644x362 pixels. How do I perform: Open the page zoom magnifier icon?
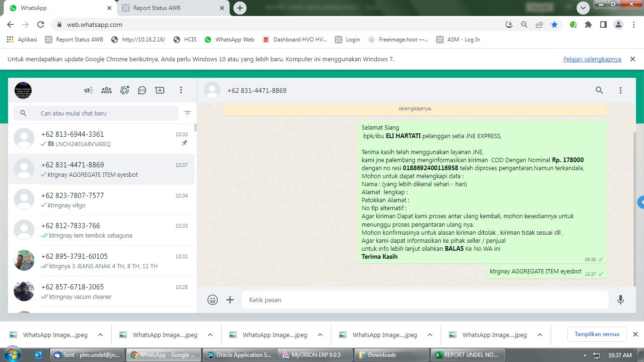pos(524,25)
